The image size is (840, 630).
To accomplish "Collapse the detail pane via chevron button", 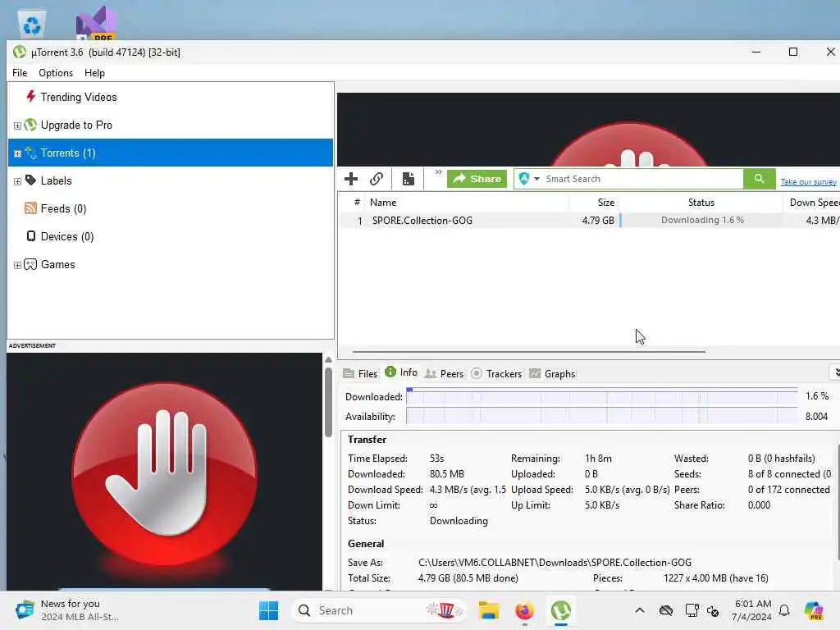I will (836, 372).
